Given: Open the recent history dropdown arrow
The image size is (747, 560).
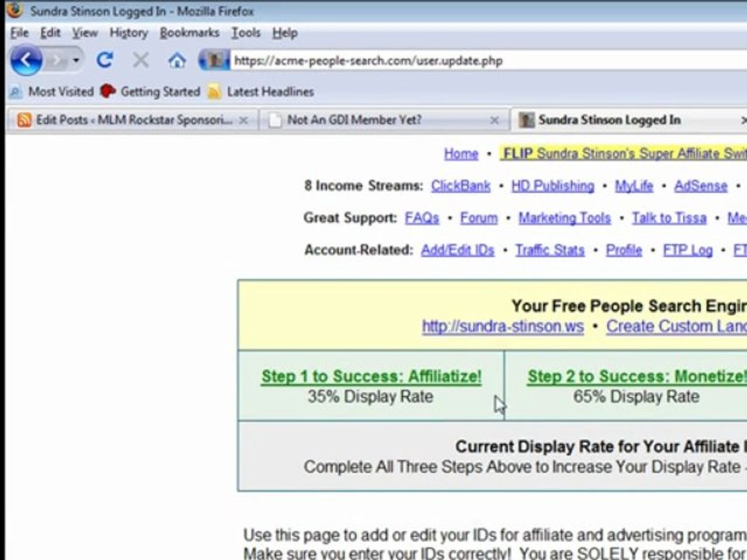Looking at the screenshot, I should tap(76, 61).
